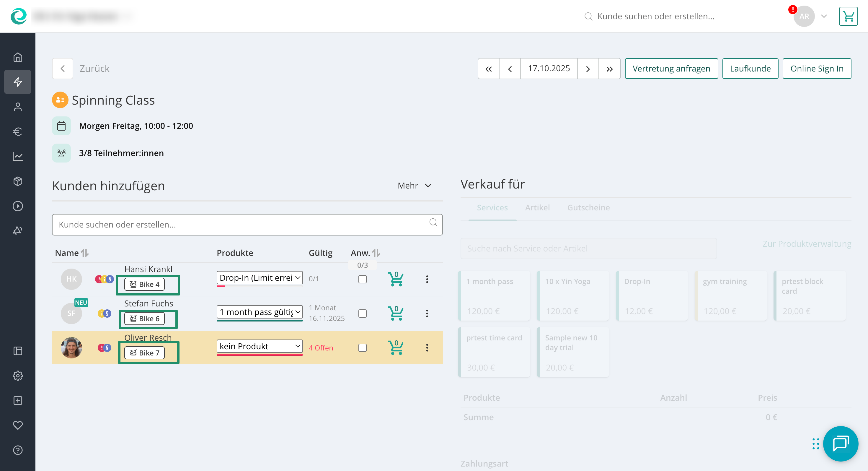Open the settings gear in sidebar
This screenshot has width=868, height=471.
click(x=17, y=376)
